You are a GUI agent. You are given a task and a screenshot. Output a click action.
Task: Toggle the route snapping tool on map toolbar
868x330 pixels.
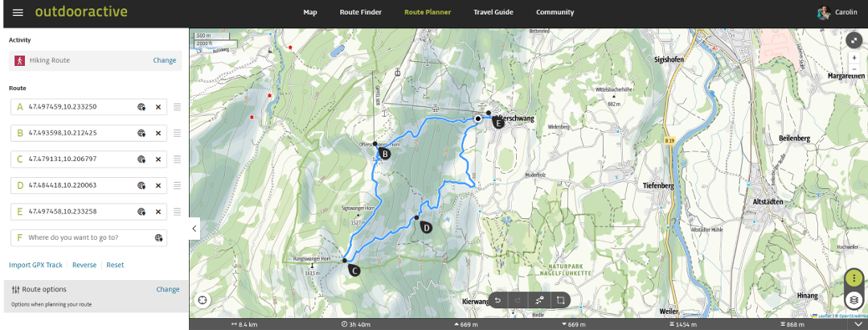tap(540, 300)
